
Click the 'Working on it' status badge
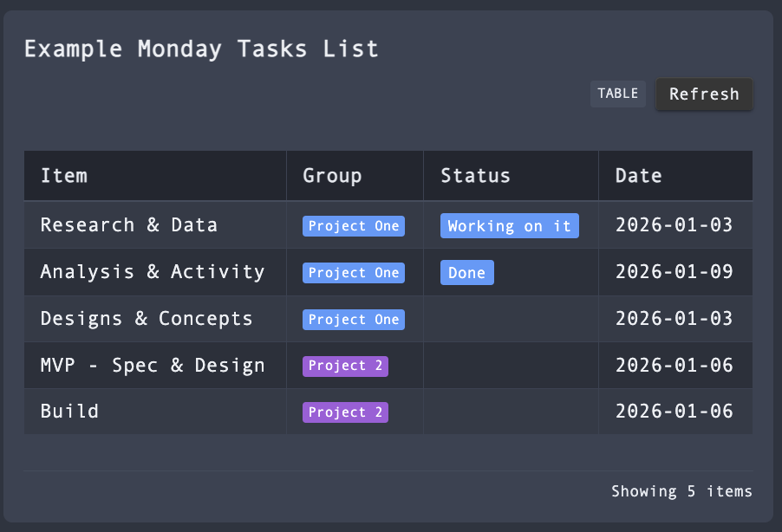click(x=509, y=225)
